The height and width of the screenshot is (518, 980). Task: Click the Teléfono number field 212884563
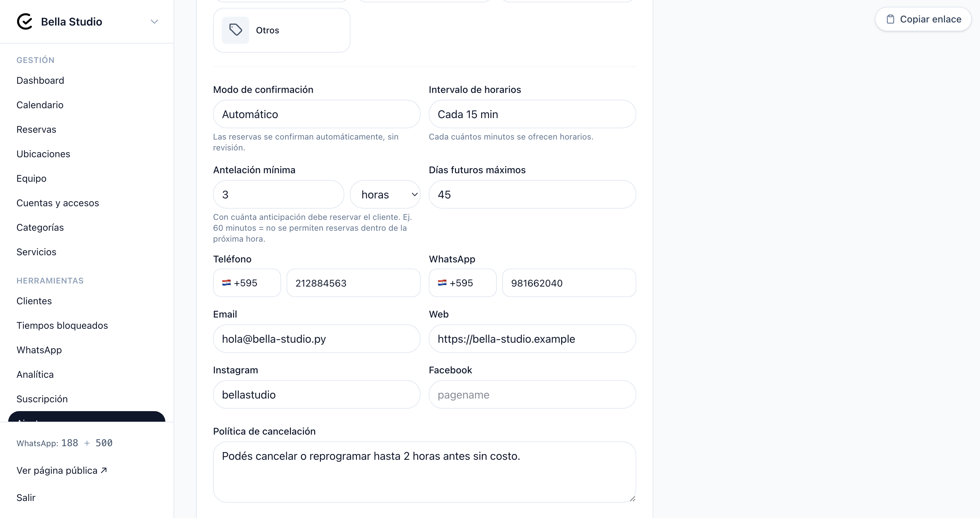click(354, 283)
